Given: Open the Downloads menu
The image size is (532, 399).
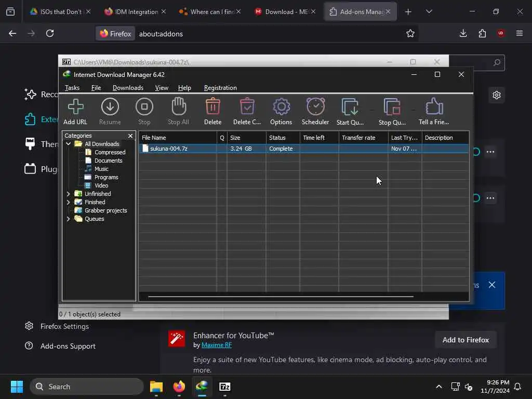Looking at the screenshot, I should [128, 88].
